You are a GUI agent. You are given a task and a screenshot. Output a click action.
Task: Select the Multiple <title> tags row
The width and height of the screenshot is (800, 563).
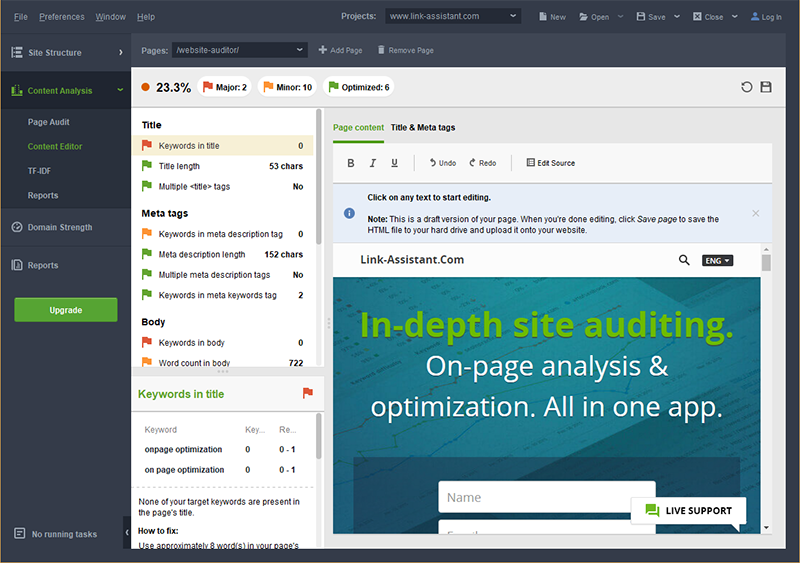pos(223,186)
